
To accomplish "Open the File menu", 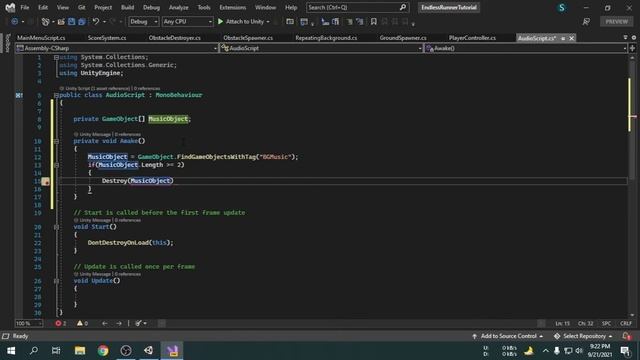I will tap(25, 7).
